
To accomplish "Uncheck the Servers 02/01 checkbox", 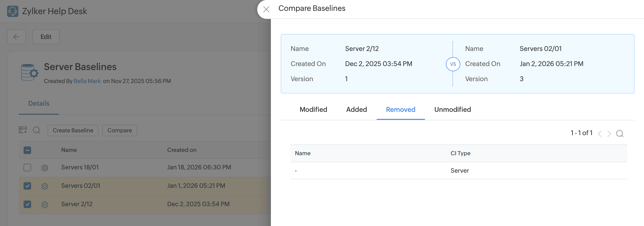I will tap(27, 186).
